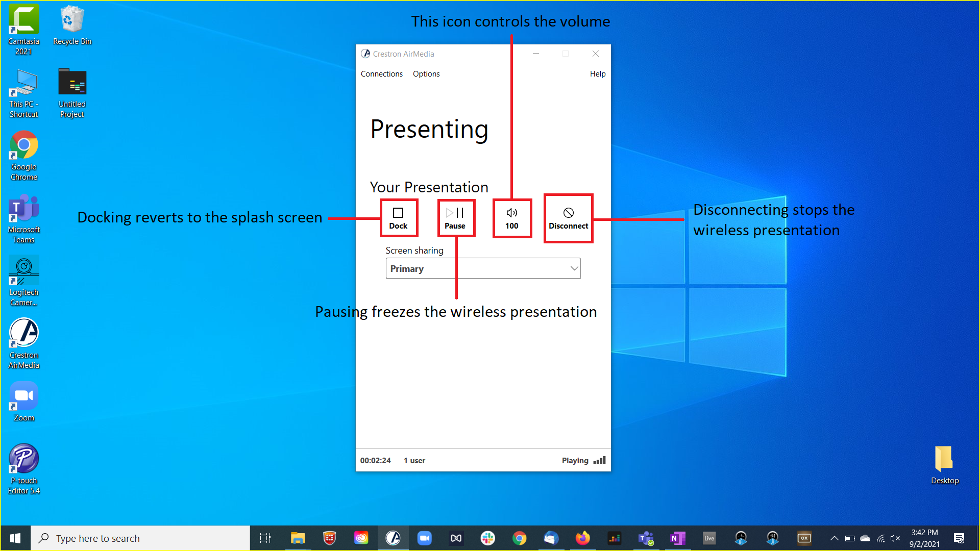Open Zoom from the taskbar
The height and width of the screenshot is (551, 980).
(x=425, y=538)
